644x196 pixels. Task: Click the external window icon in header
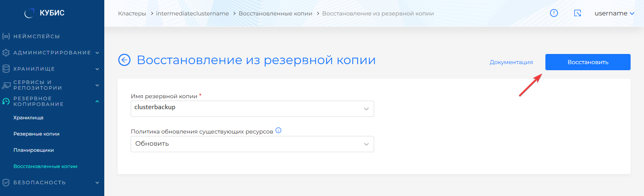[x=577, y=13]
